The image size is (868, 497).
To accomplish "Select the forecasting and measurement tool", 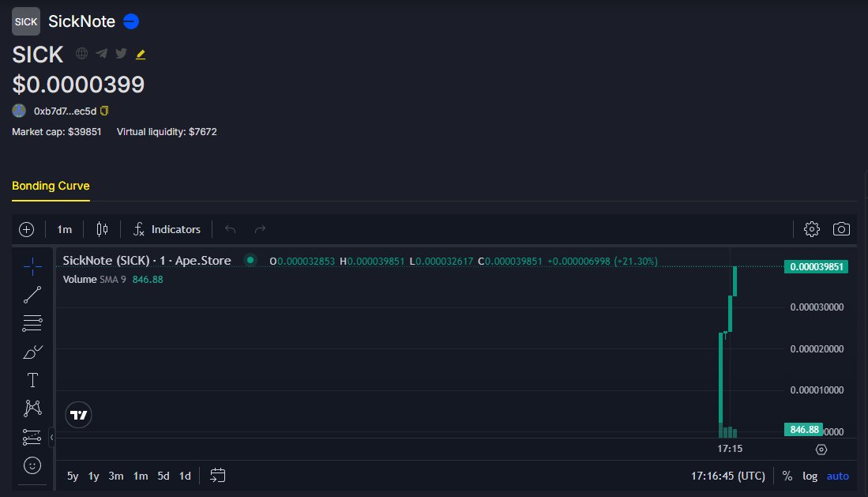I will [x=32, y=437].
